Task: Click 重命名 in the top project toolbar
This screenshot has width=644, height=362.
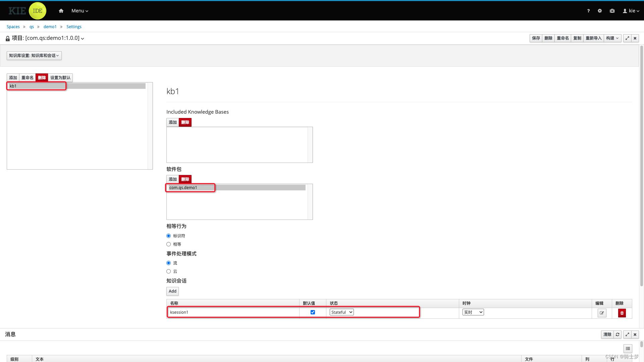Action: 563,38
